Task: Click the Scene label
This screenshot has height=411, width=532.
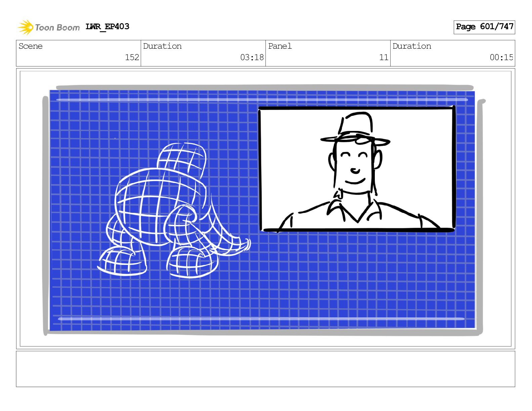Action: click(31, 46)
